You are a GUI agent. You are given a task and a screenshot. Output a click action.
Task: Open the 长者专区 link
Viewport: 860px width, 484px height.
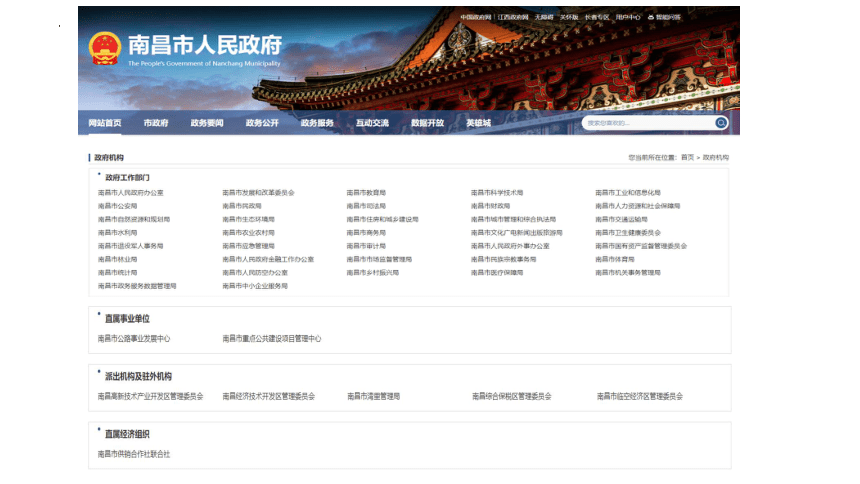tap(597, 18)
